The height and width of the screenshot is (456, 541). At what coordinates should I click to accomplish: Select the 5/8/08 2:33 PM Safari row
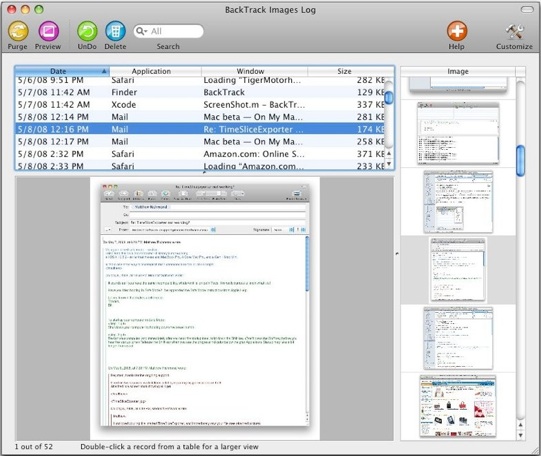pyautogui.click(x=200, y=166)
